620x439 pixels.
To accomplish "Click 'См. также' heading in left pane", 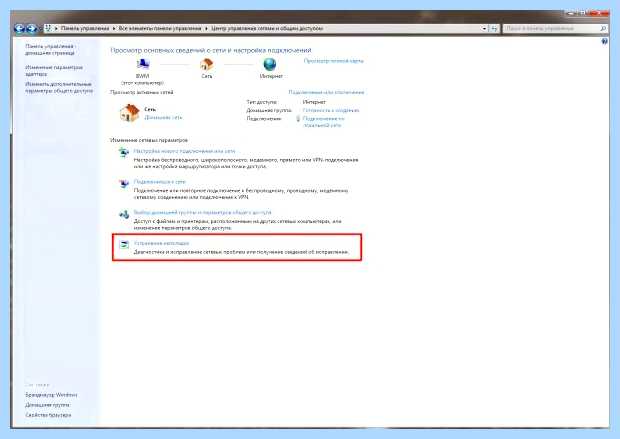I will point(37,385).
